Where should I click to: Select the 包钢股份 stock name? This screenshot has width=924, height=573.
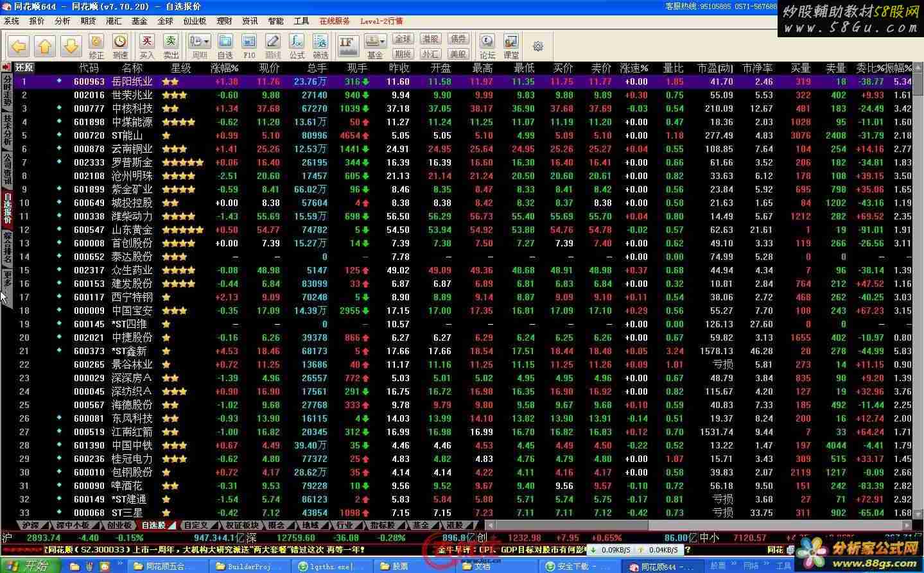[x=132, y=472]
